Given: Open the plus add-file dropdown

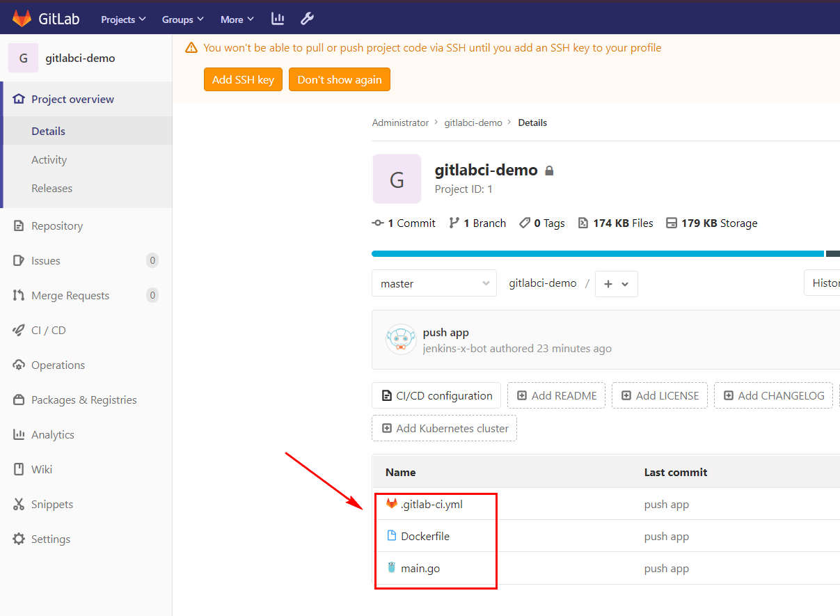Looking at the screenshot, I should click(x=617, y=284).
